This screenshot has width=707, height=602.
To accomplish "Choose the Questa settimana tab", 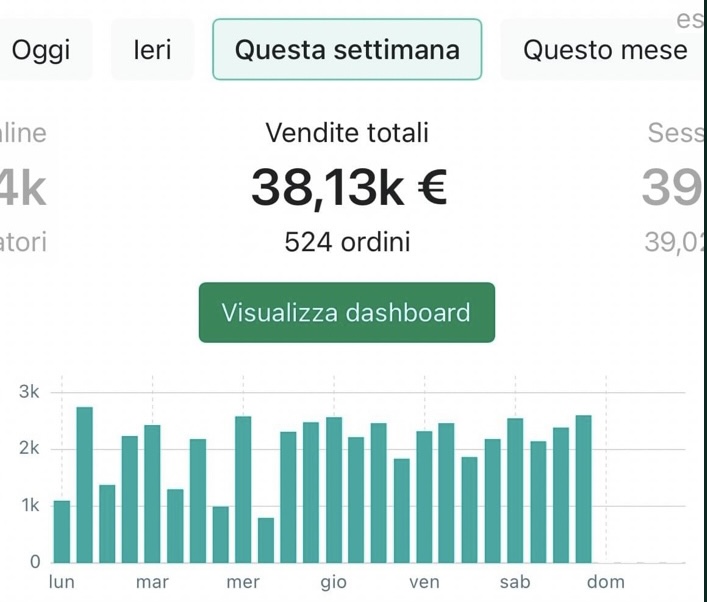I will (x=347, y=50).
